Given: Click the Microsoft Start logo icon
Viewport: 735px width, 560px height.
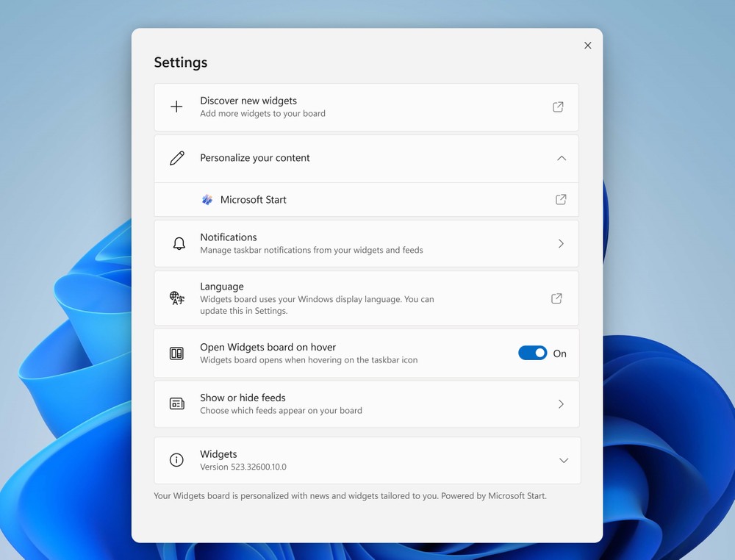Looking at the screenshot, I should [x=207, y=200].
